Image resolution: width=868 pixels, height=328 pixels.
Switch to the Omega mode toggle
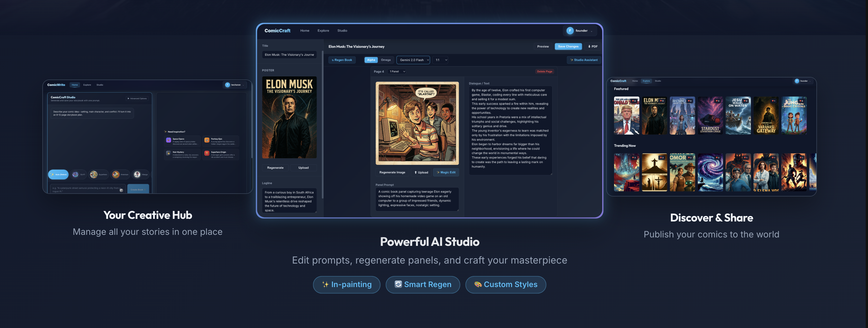[386, 60]
